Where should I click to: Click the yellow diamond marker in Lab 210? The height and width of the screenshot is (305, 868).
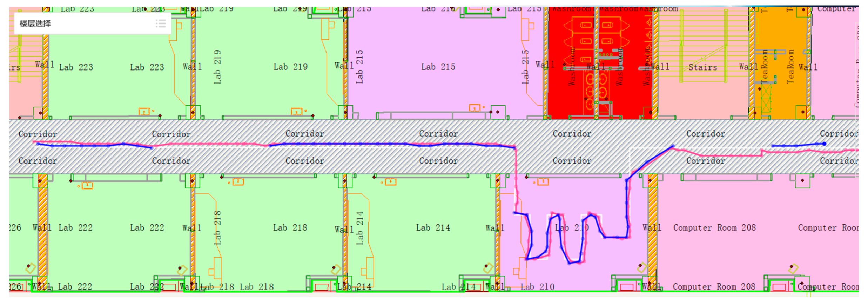click(x=642, y=268)
